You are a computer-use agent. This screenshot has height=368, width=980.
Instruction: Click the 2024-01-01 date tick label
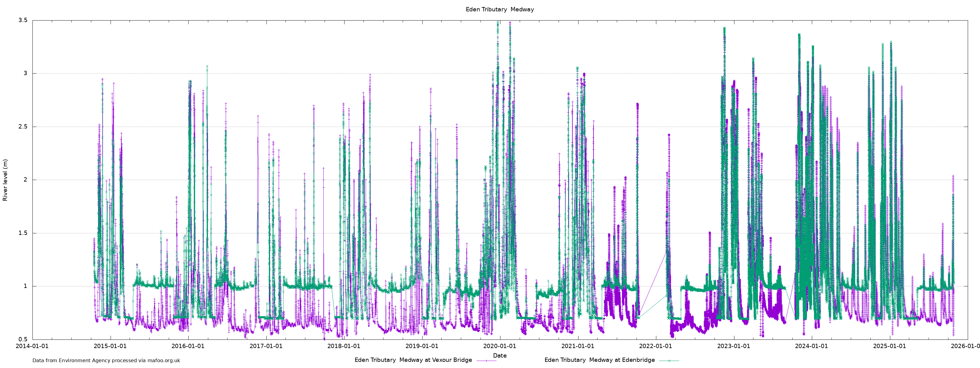tap(812, 346)
